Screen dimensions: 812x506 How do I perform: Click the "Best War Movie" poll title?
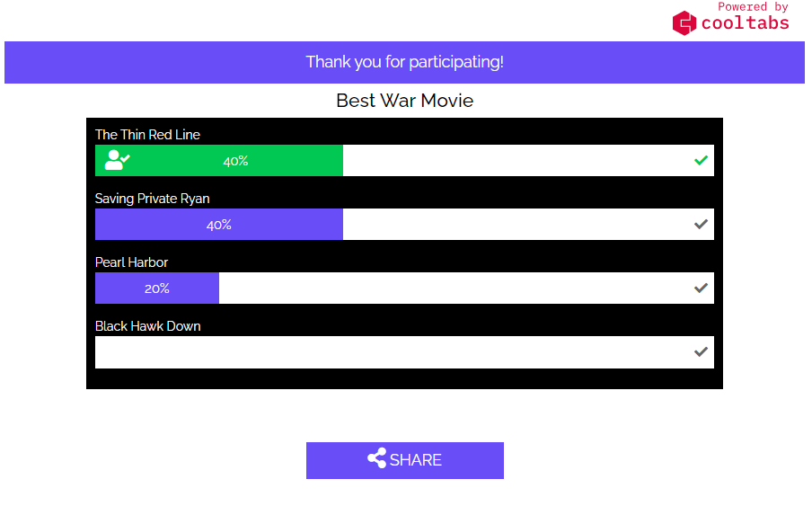[404, 101]
